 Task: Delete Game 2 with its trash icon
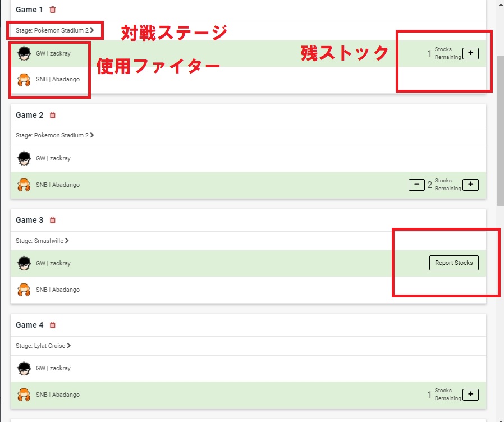(x=53, y=115)
